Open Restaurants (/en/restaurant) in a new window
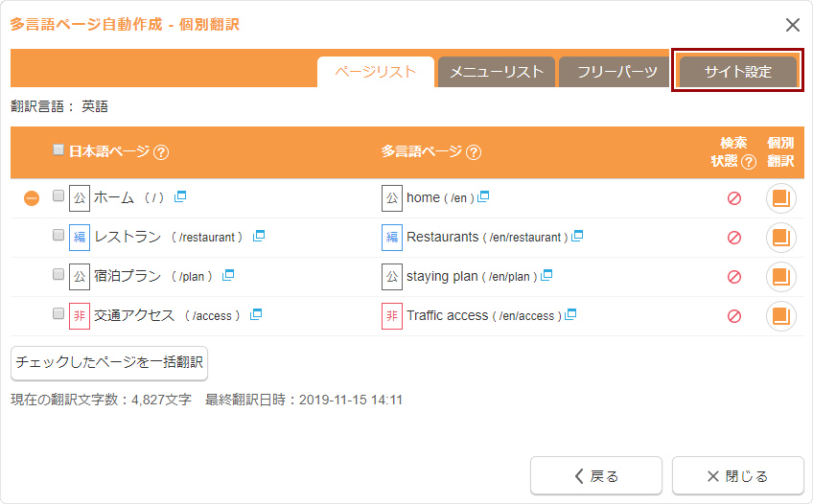813x504 pixels. pyautogui.click(x=576, y=237)
